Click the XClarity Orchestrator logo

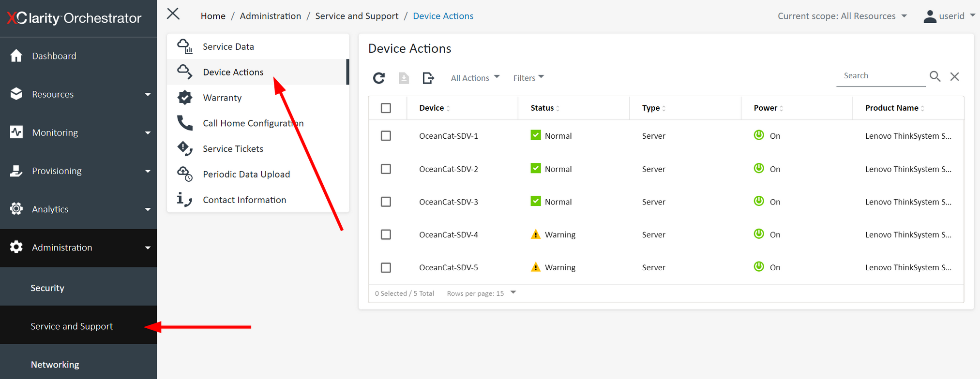click(x=74, y=18)
